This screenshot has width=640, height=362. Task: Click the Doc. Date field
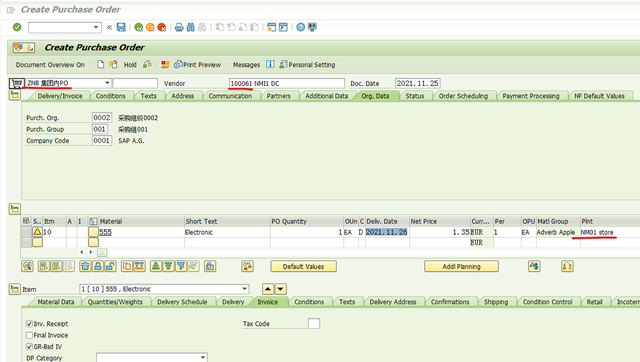(x=418, y=83)
